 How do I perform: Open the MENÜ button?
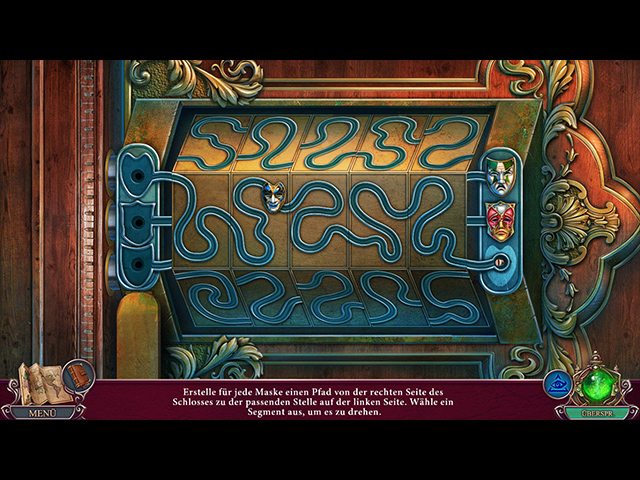click(x=43, y=413)
